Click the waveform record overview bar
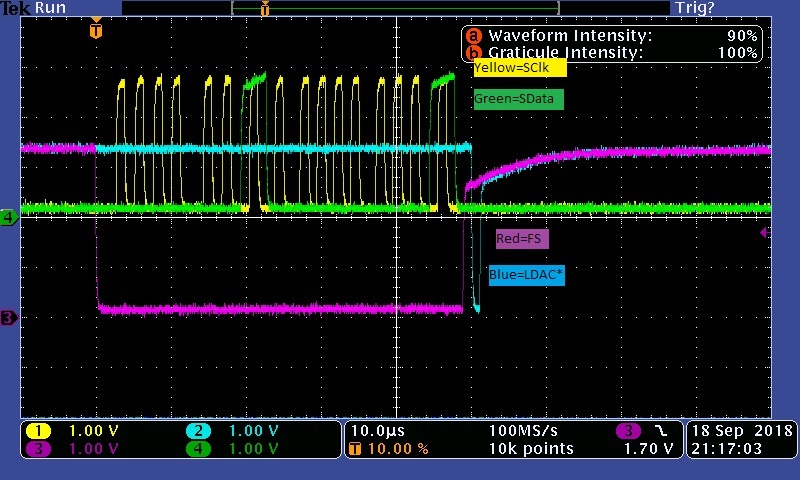 tap(395, 8)
